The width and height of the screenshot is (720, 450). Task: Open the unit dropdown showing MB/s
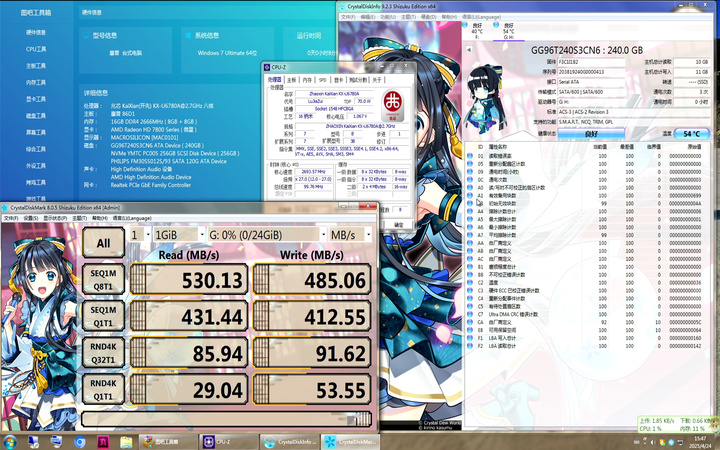(x=350, y=235)
